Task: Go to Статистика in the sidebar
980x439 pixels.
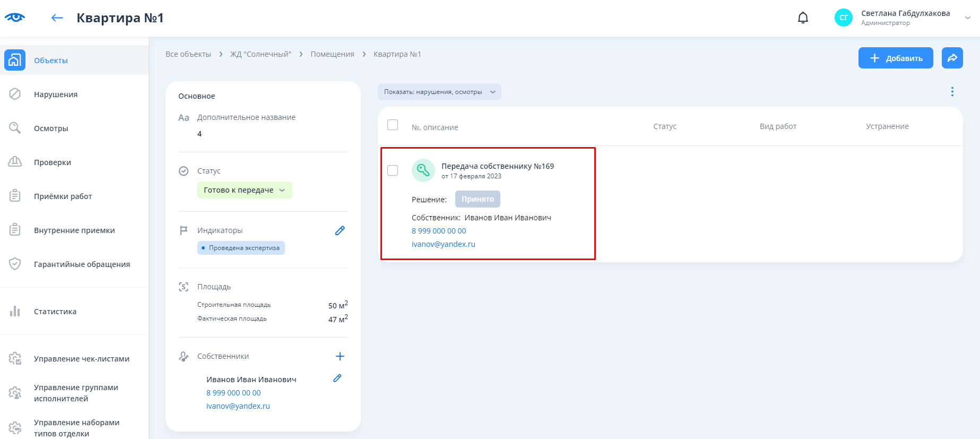Action: click(55, 312)
